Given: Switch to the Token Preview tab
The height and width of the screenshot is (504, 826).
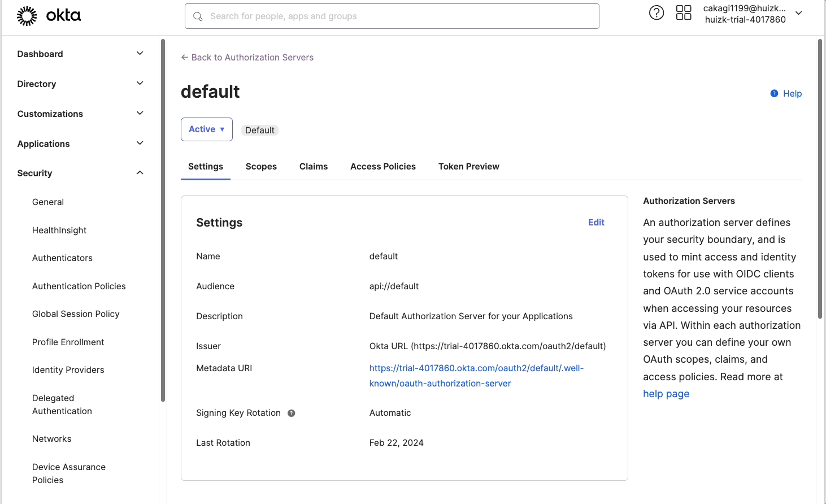Looking at the screenshot, I should click(468, 166).
